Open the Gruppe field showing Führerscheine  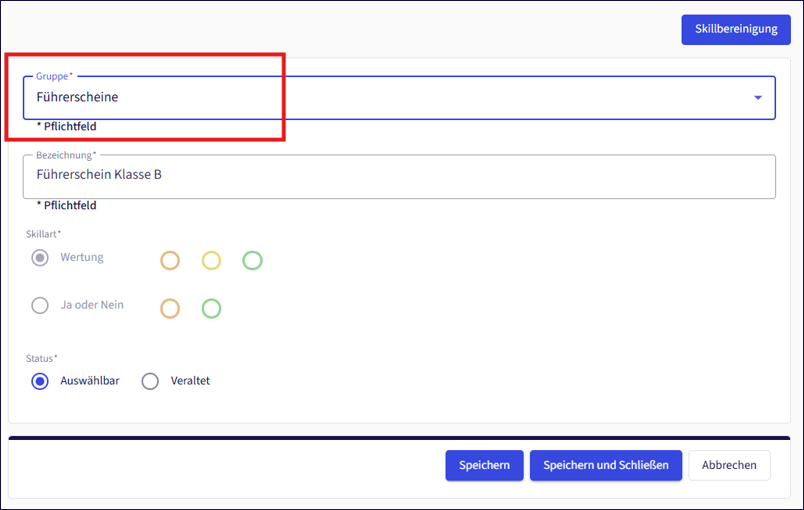click(390, 98)
